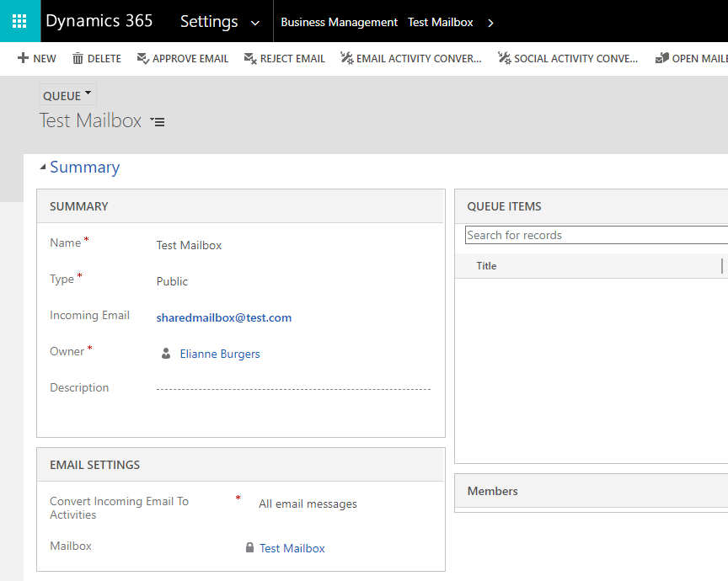Click the Open Mailbox icon
The height and width of the screenshot is (581, 728).
pyautogui.click(x=661, y=58)
